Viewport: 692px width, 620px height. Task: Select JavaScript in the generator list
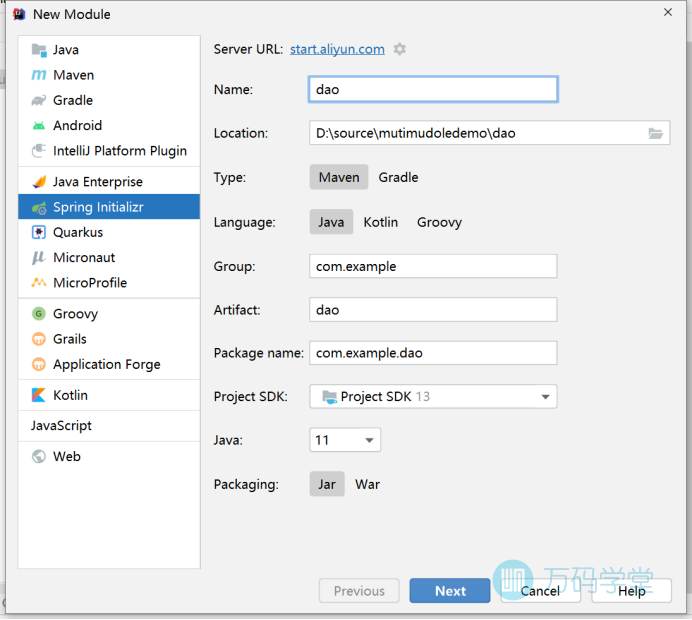coord(61,426)
